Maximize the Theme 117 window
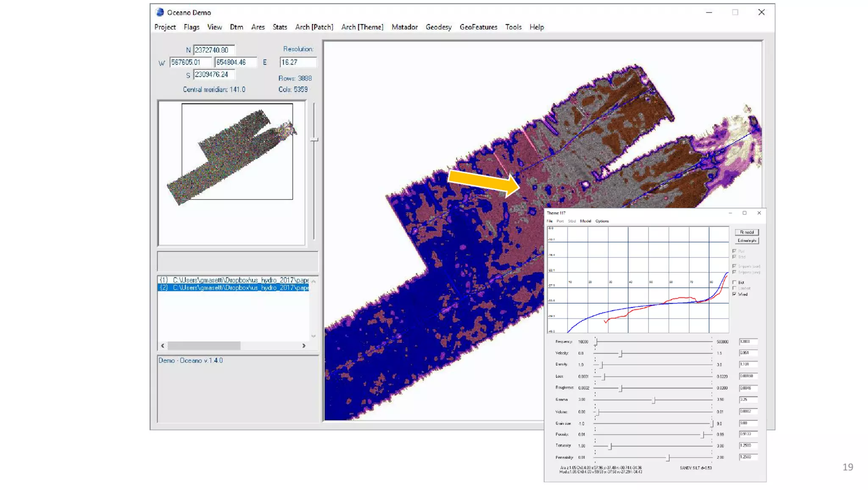 744,213
